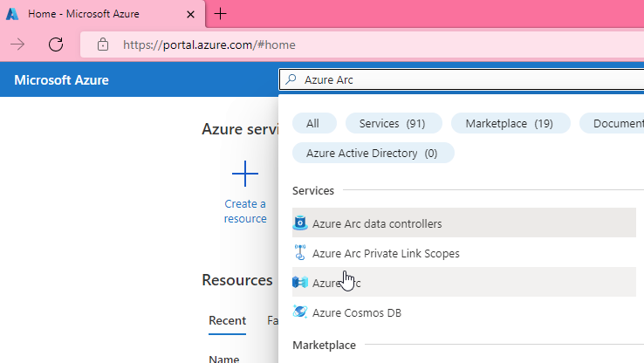This screenshot has height=363, width=644.
Task: Click the Create a resource plus icon
Action: (245, 174)
